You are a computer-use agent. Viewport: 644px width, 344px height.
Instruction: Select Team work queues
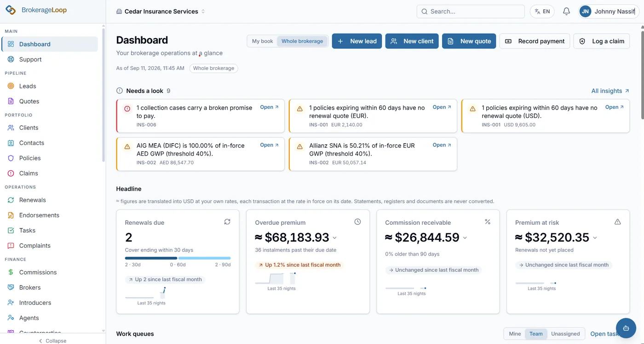point(536,334)
